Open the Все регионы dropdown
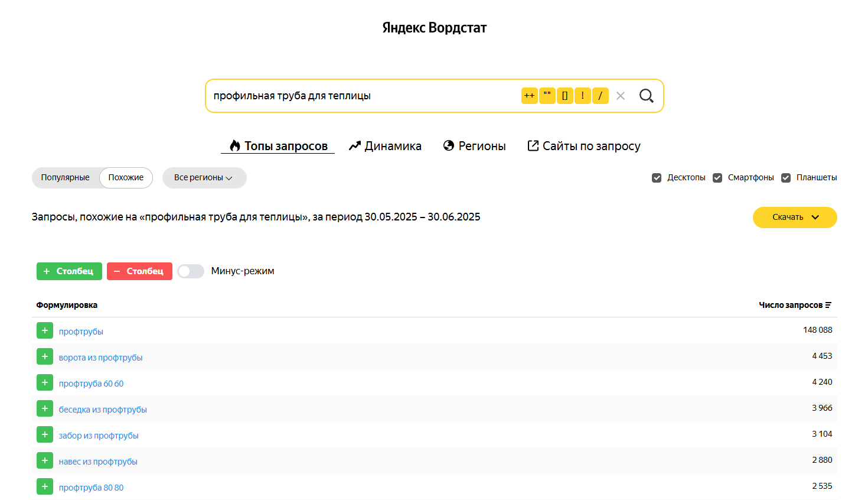Screen dimensions: 868x500 click(204, 177)
